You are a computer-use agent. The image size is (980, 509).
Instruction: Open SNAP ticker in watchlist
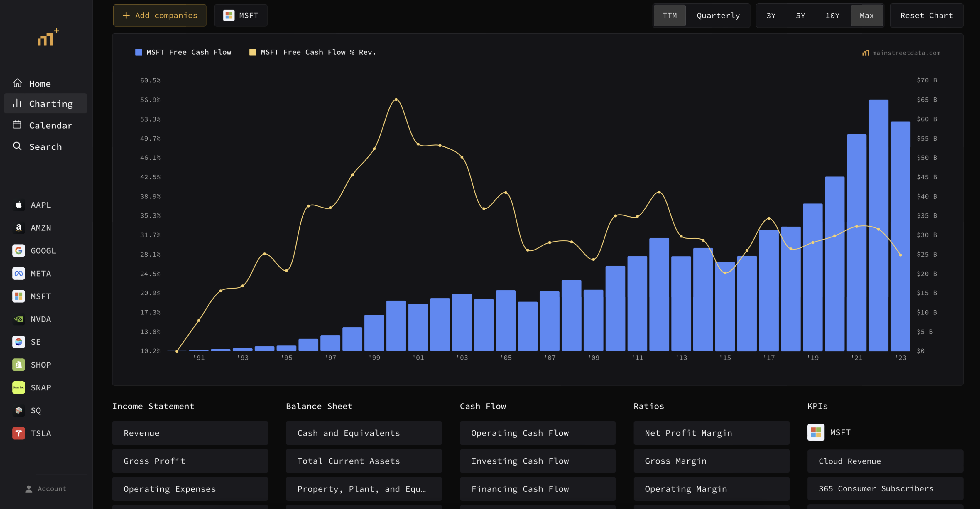click(x=41, y=387)
